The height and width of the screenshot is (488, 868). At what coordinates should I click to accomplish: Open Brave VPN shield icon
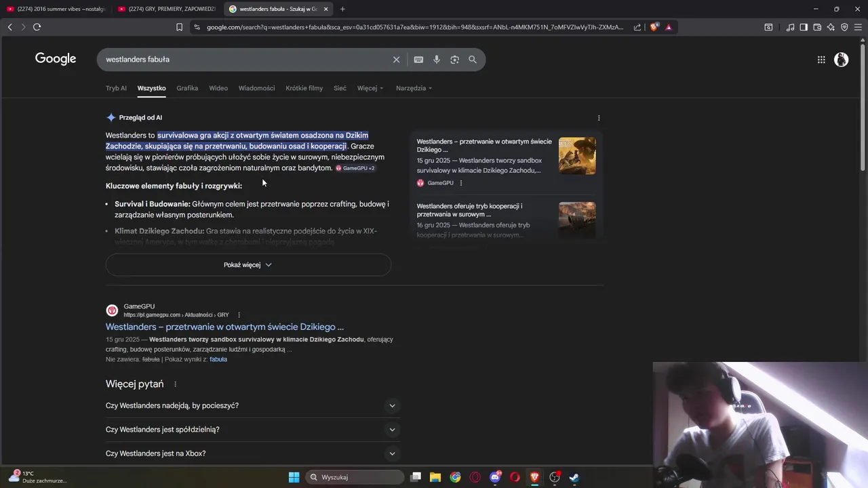[x=844, y=27]
